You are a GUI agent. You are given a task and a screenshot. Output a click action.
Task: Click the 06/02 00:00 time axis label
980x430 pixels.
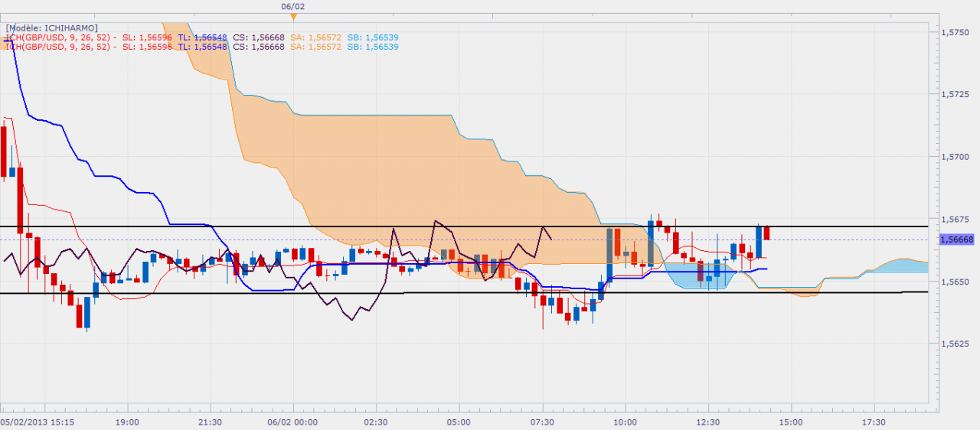coord(293,422)
